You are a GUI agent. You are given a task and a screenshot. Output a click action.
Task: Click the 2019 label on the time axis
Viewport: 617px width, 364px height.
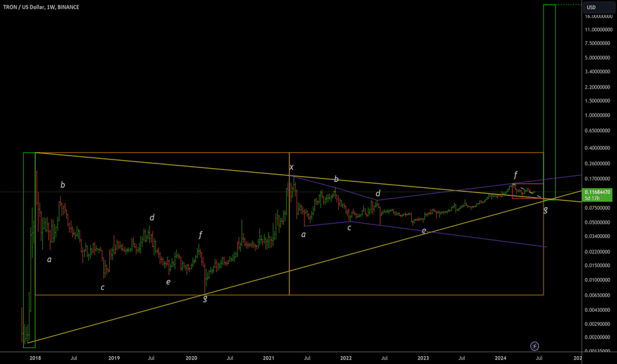114,358
